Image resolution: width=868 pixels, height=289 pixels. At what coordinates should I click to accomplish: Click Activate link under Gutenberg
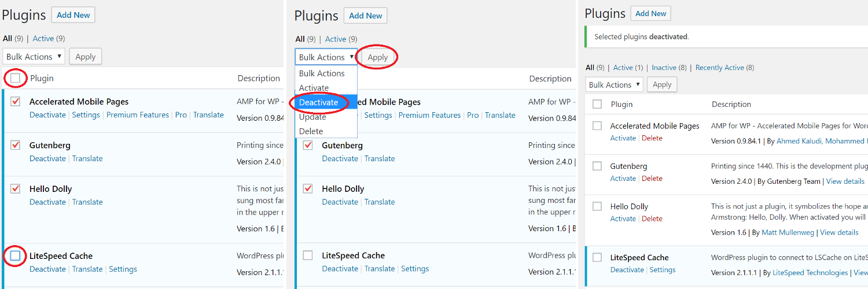[x=623, y=179]
